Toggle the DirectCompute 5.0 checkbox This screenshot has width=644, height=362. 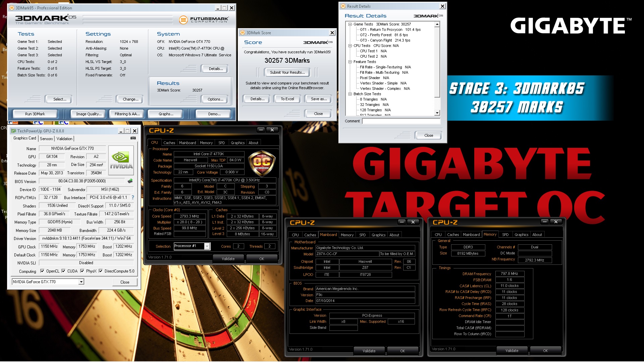tap(101, 271)
